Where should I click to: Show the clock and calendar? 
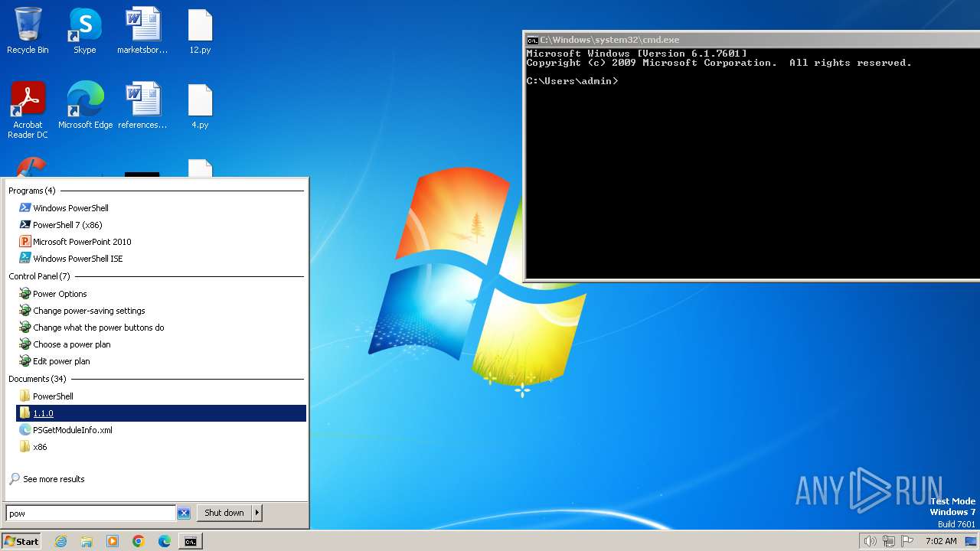(x=941, y=541)
